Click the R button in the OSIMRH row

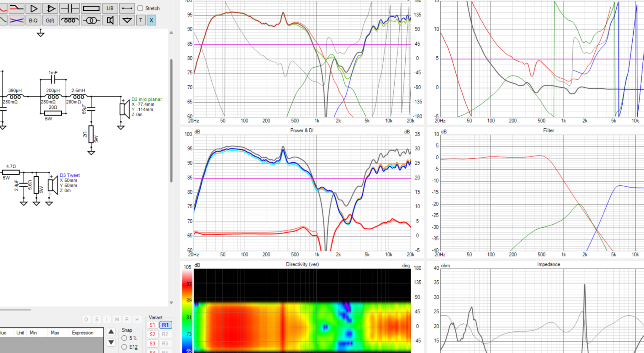(127, 319)
